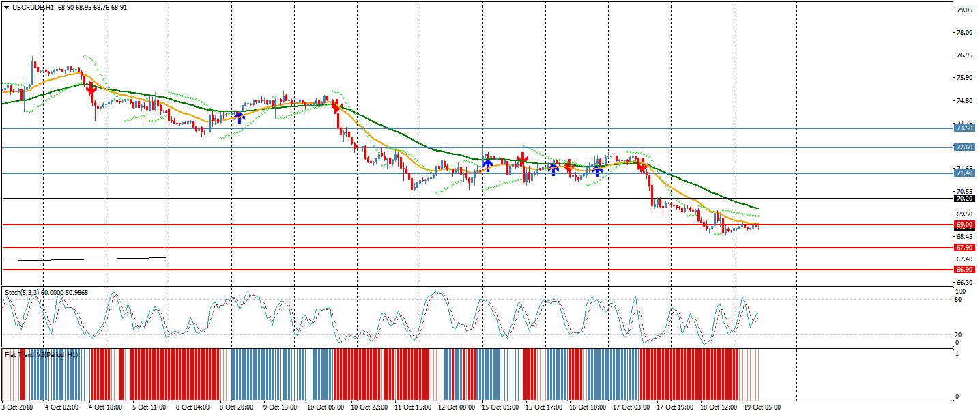Select the blue buy arrow at 15 Oct 01:00

488,164
